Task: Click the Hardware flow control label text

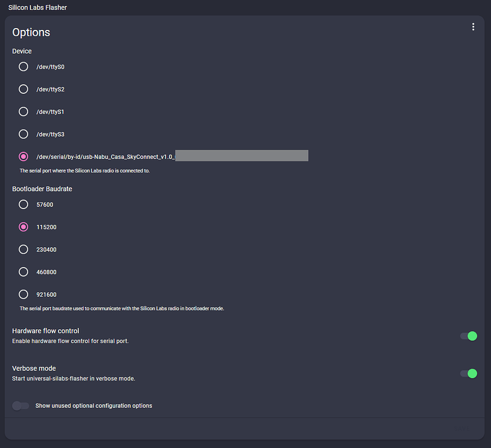Action: [x=45, y=331]
